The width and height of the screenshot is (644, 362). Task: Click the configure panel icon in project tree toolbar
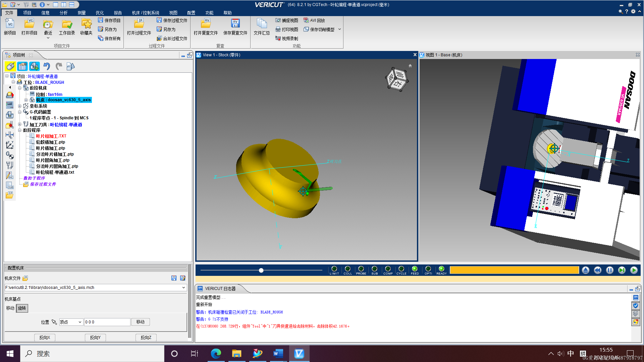22,66
